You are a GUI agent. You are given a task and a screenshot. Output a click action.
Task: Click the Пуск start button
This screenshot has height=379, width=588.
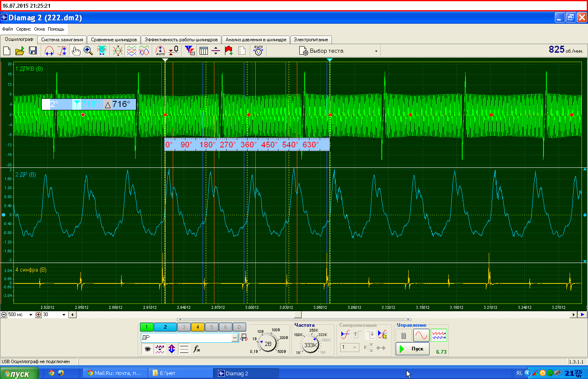(412, 349)
